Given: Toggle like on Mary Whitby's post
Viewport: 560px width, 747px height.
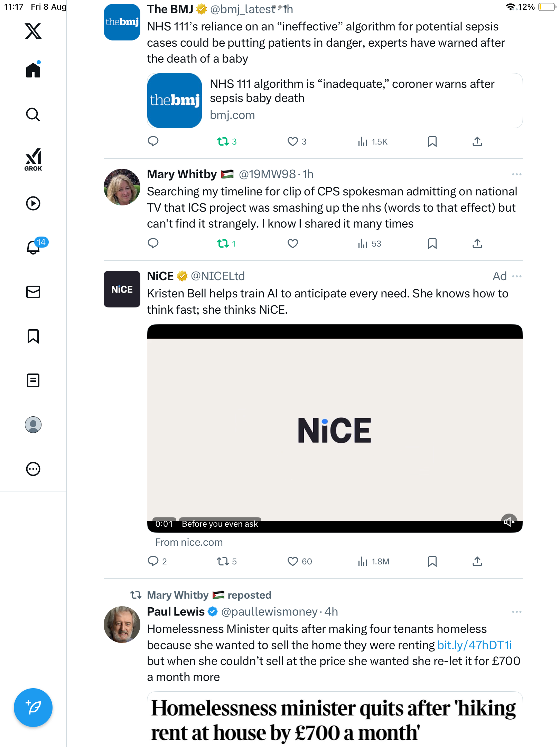Looking at the screenshot, I should tap(292, 243).
